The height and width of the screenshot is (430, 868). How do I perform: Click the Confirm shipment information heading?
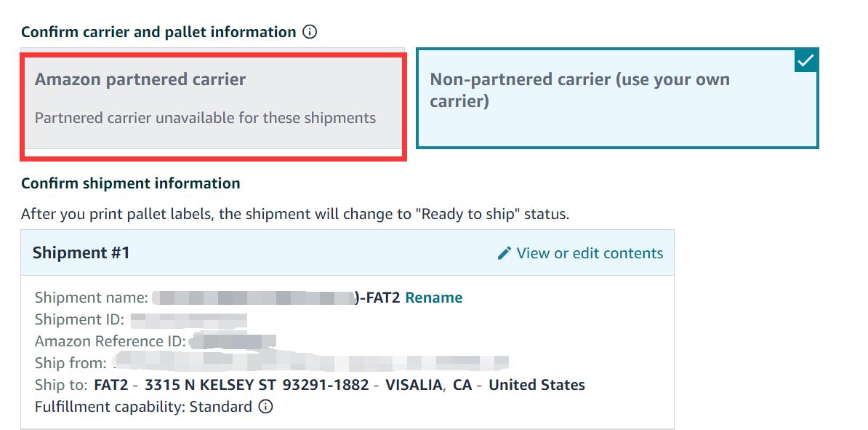[131, 183]
